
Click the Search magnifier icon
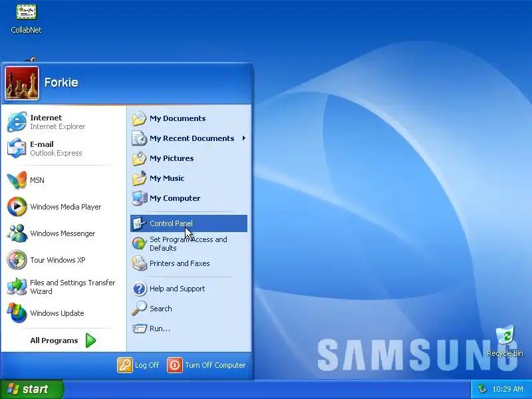(139, 309)
